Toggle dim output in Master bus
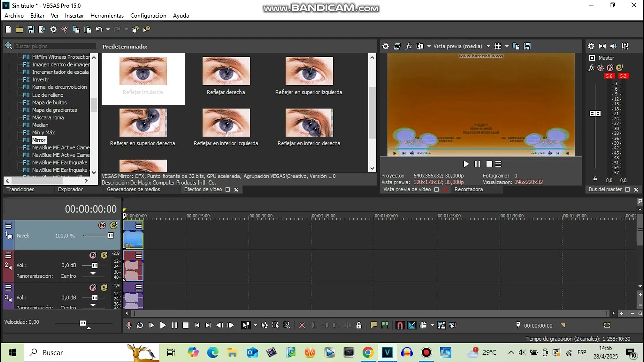The image size is (644, 362). coord(614,46)
